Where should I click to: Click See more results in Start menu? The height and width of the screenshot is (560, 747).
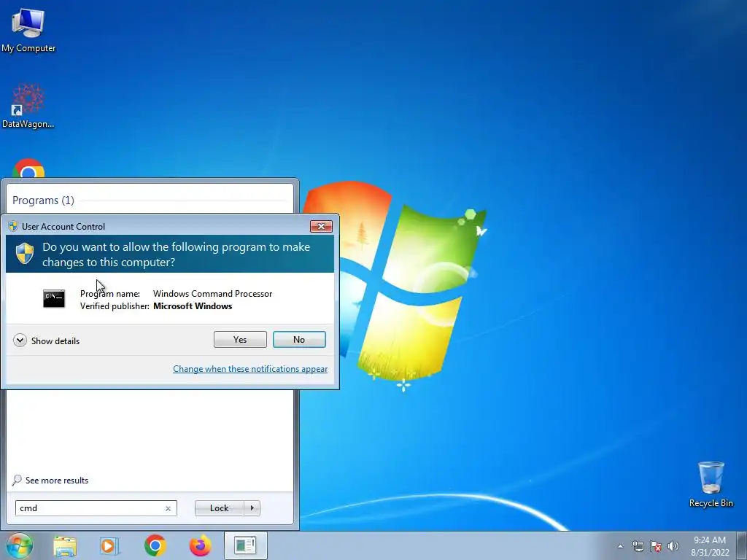[50, 480]
